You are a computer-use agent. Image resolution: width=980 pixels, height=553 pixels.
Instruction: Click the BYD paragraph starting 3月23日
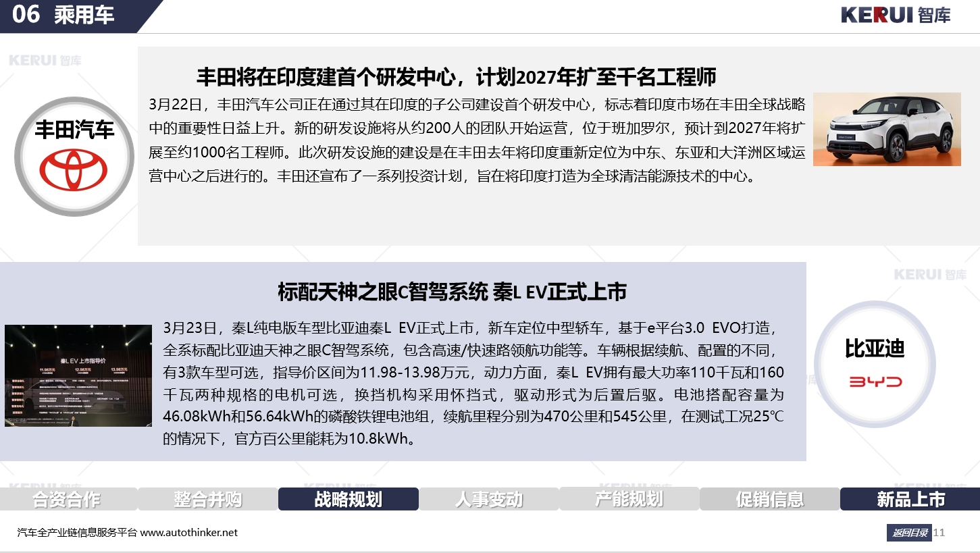[x=473, y=384]
